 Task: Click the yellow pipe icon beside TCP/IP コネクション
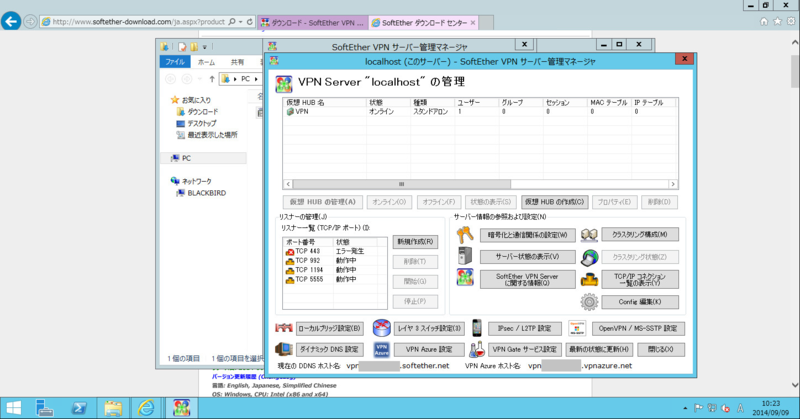[589, 279]
